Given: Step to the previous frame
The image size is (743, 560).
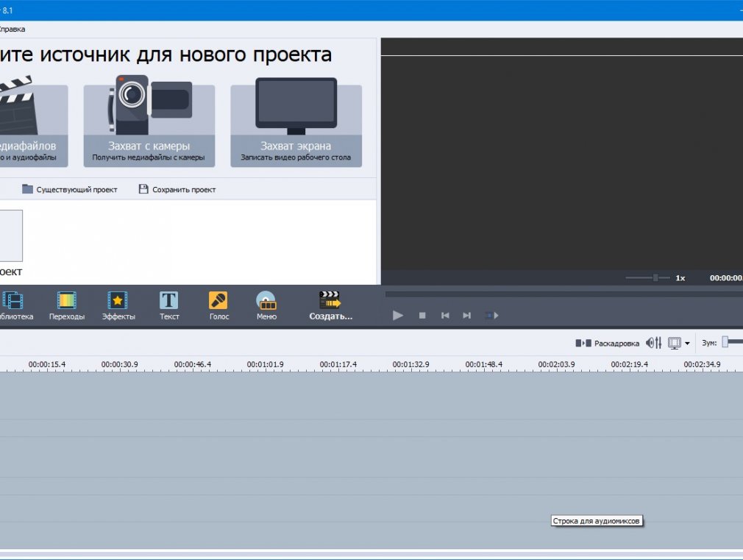Looking at the screenshot, I should pos(445,316).
